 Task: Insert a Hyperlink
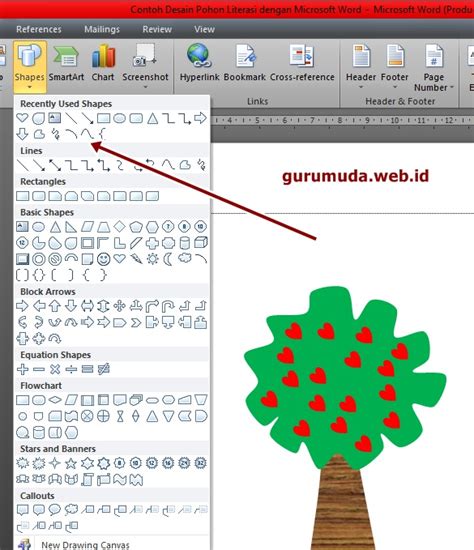pos(199,63)
